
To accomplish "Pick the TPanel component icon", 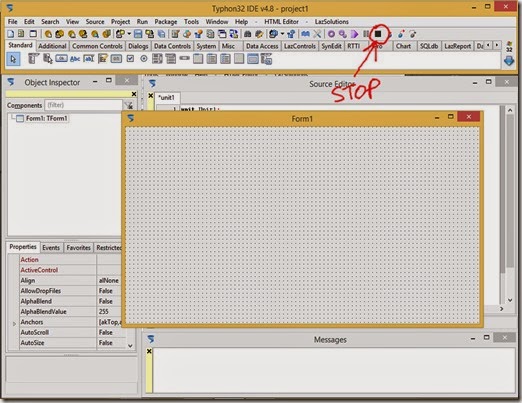I will coord(239,59).
